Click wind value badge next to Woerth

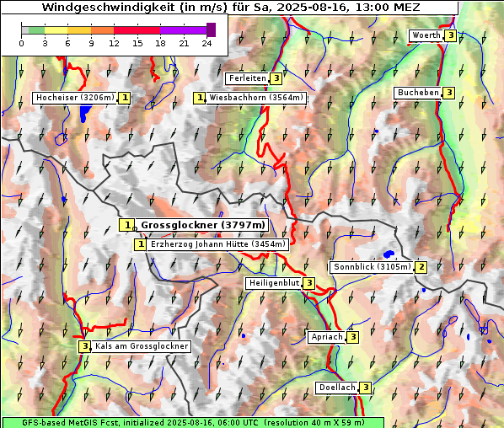coord(451,35)
